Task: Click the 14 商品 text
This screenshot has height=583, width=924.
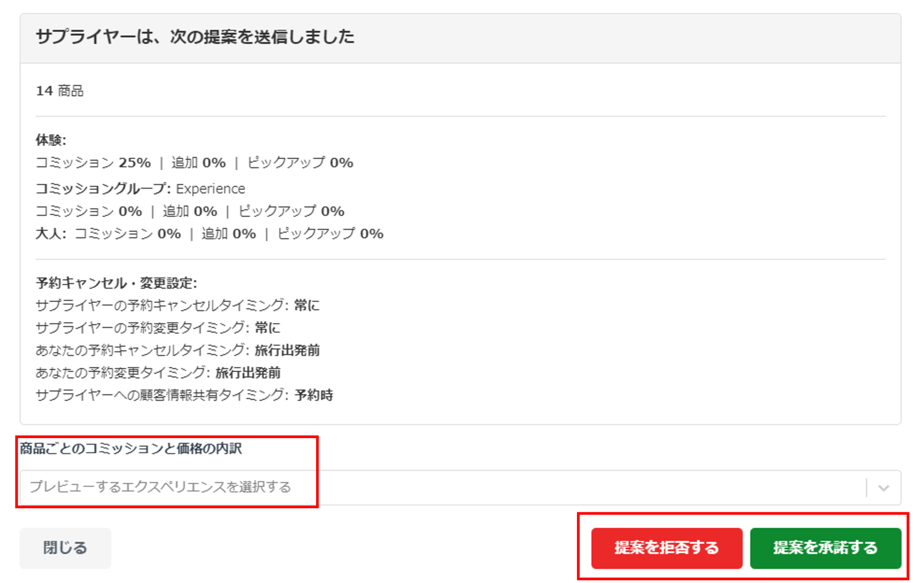Action: 60,91
